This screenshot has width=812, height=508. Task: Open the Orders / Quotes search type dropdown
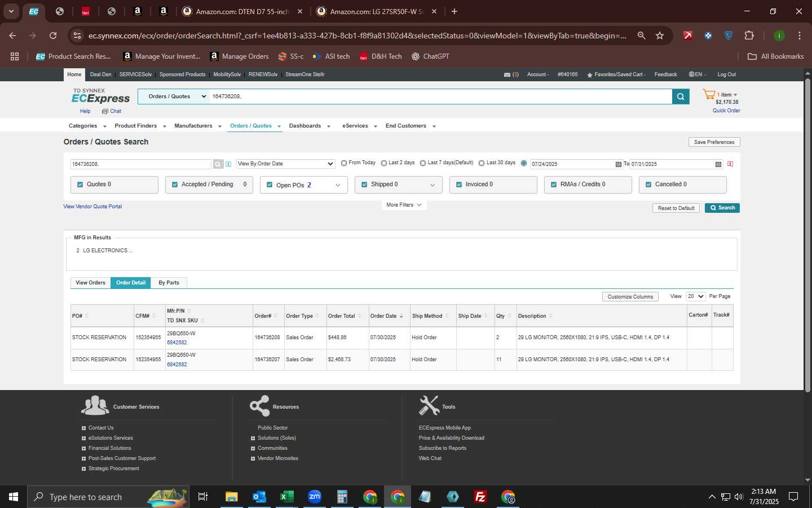point(174,97)
